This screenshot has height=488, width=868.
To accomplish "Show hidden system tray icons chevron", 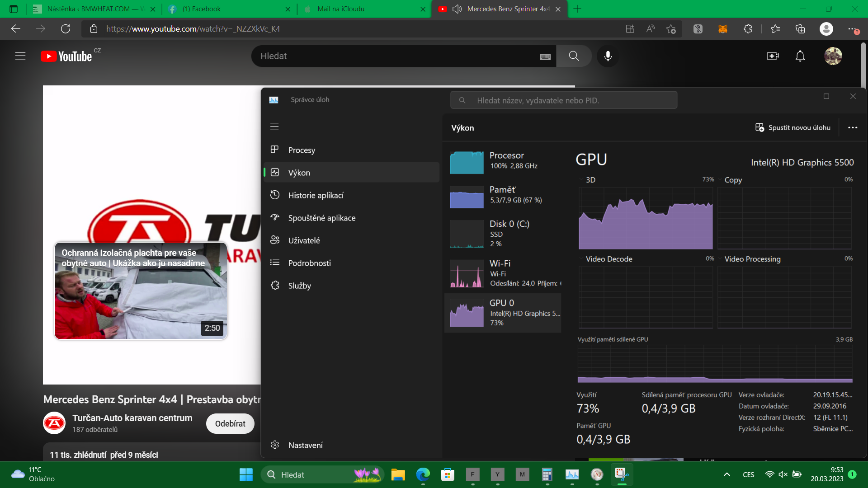I will (x=726, y=474).
